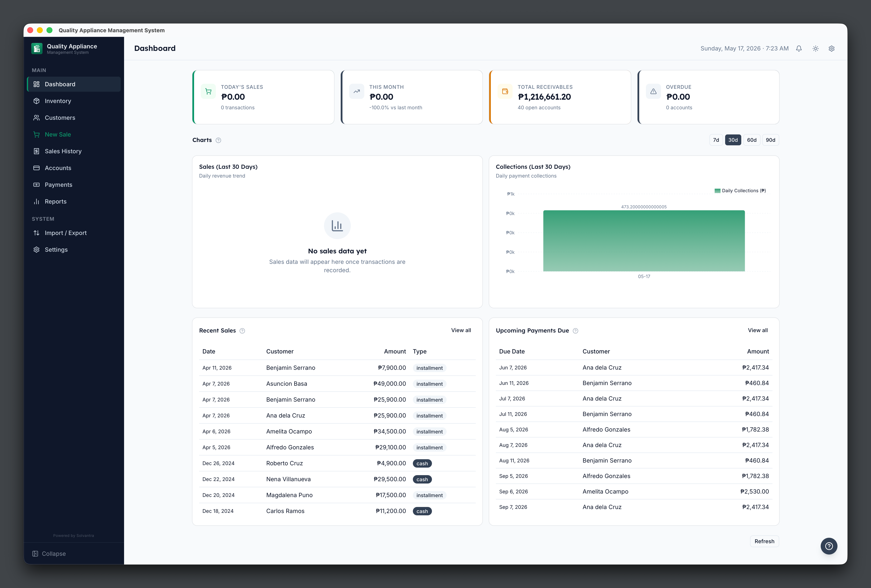Click Nena Villanueva in Recent Sales
This screenshot has height=588, width=871.
(288, 479)
